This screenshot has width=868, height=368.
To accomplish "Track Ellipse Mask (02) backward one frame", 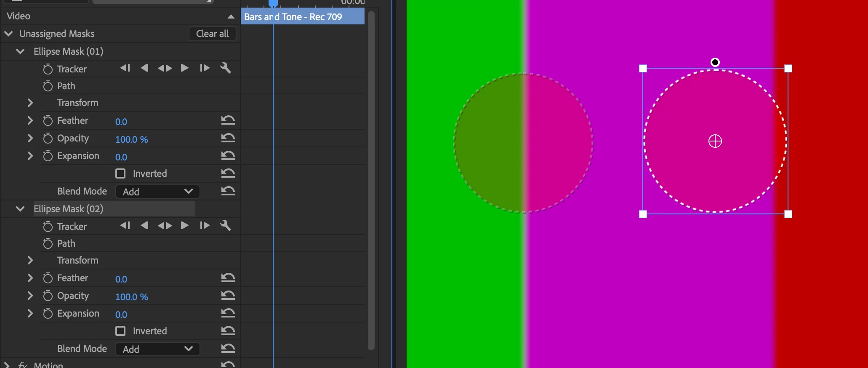I will 125,226.
